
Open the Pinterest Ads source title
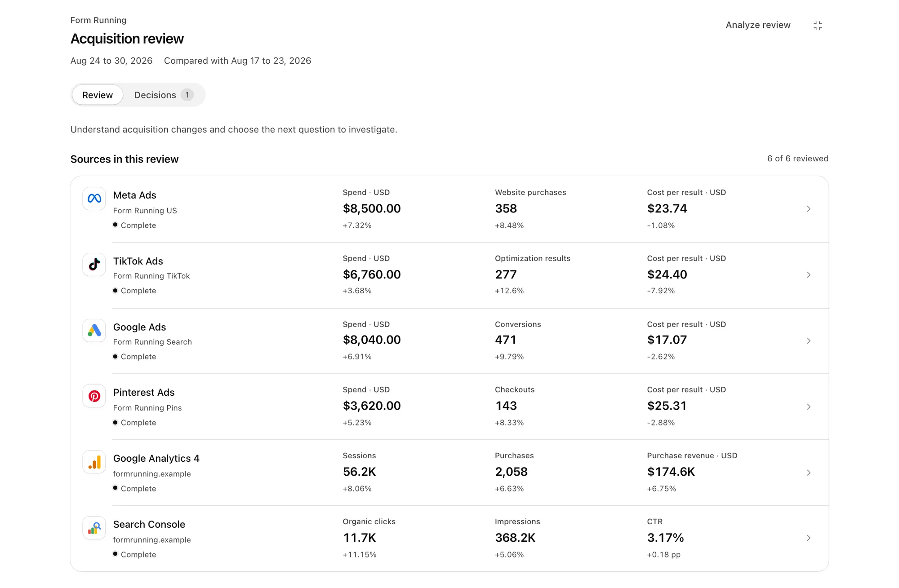[144, 393]
